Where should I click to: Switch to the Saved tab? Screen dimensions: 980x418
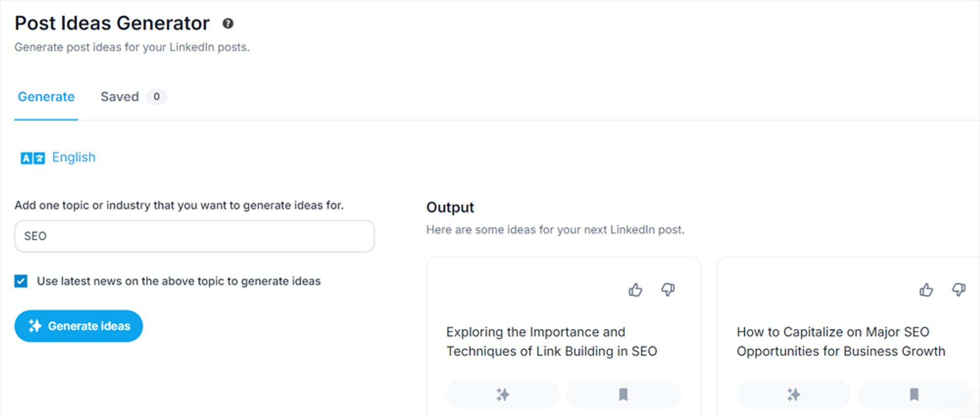120,97
